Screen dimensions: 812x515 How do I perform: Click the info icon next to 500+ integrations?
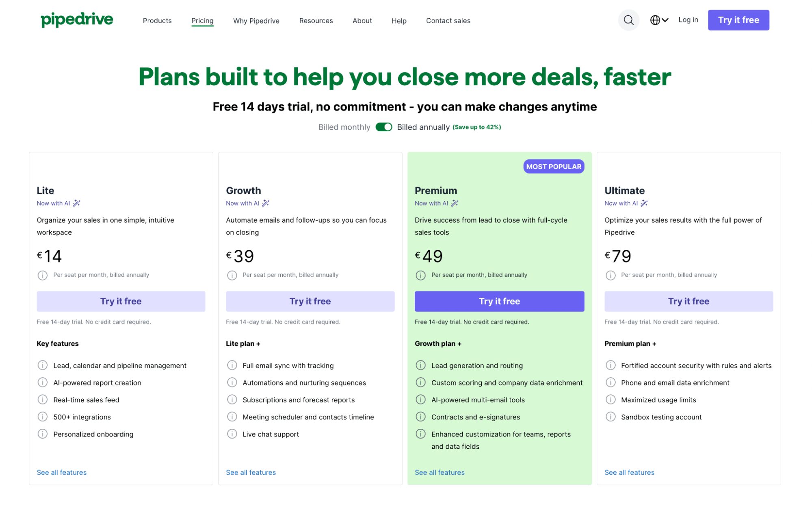[42, 417]
